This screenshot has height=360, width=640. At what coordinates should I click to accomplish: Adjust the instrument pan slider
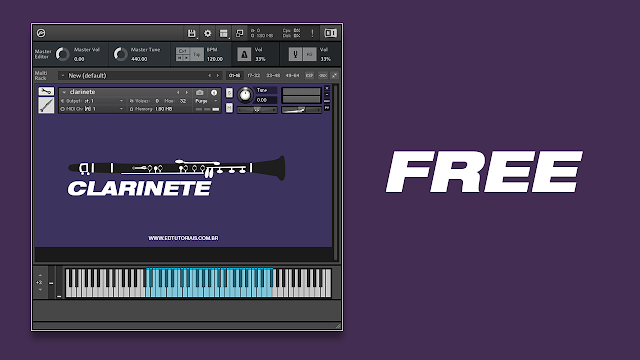click(257, 110)
